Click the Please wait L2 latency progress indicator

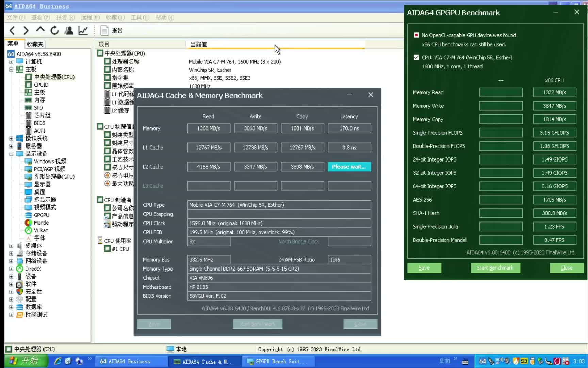349,167
